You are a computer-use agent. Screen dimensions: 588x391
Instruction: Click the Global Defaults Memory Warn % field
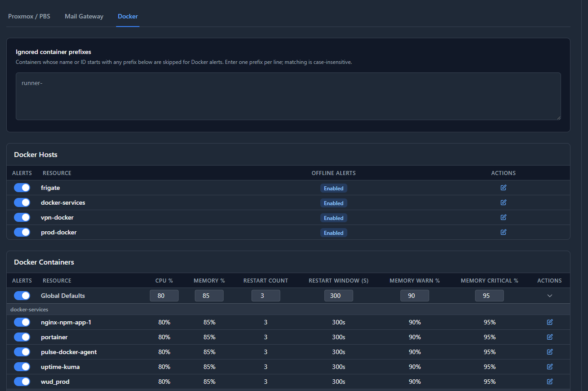click(415, 296)
